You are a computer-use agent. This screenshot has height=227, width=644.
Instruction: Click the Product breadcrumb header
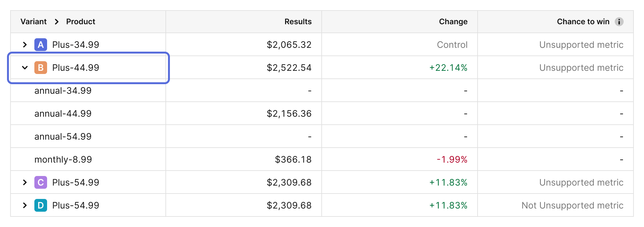point(80,22)
